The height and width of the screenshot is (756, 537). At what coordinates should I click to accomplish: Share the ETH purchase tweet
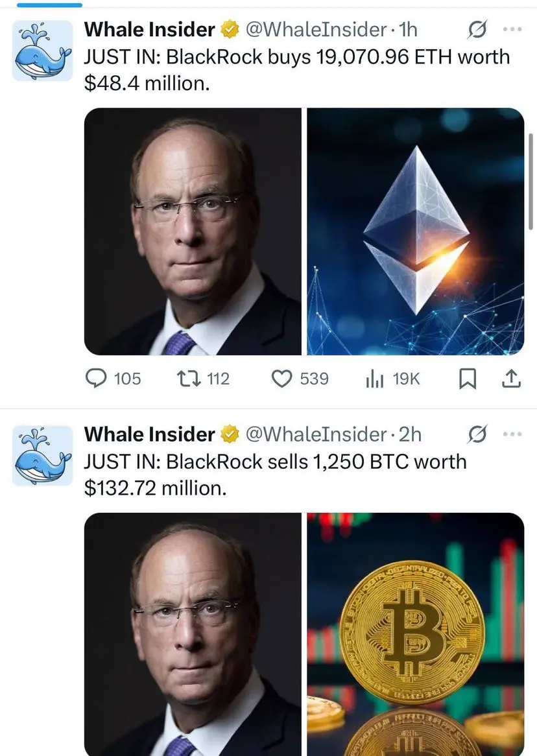pos(512,379)
